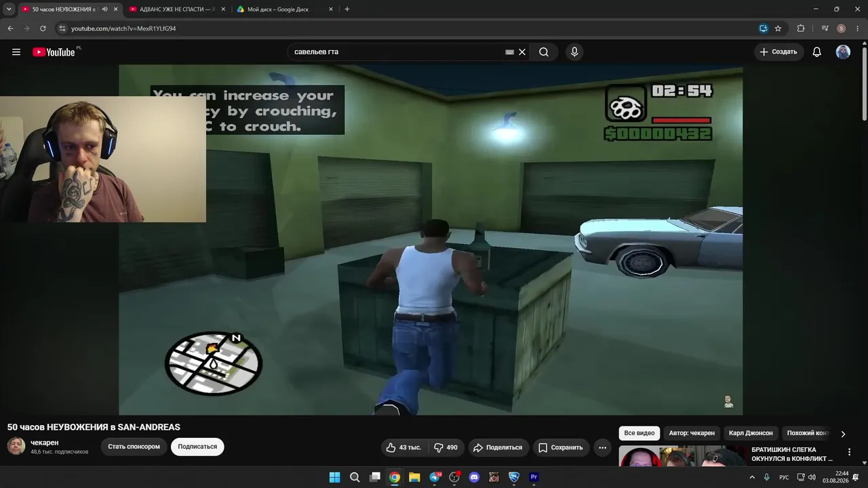Open the Chrome three-dot menu
The height and width of the screenshot is (488, 868).
[856, 28]
